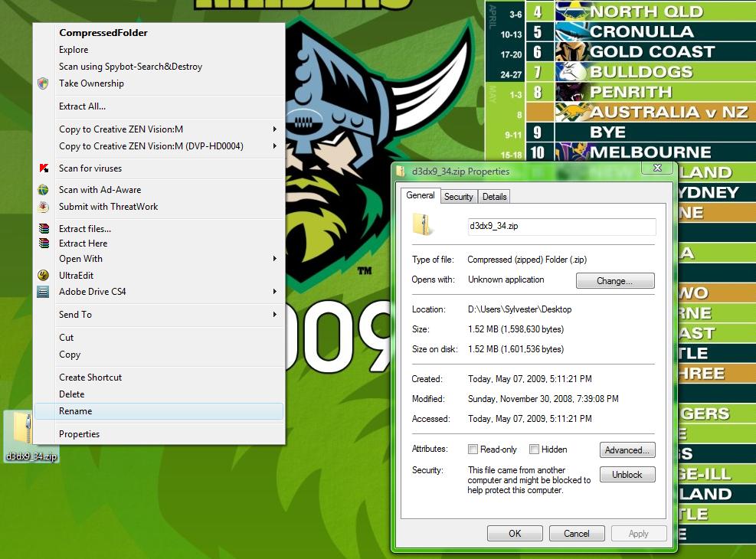The image size is (756, 559).
Task: Expand Copy to Creative ZEN Vision:M submenu arrow
Action: 275,129
